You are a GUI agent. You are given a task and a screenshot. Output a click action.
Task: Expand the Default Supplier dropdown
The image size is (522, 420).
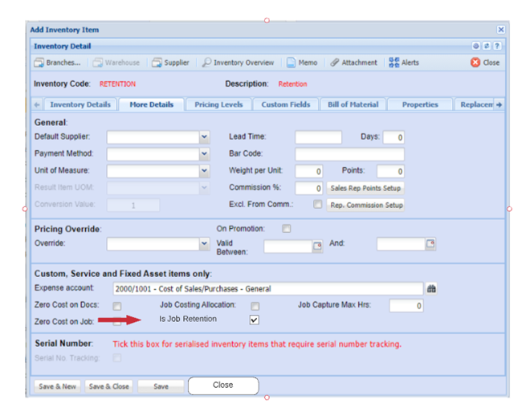coord(204,137)
